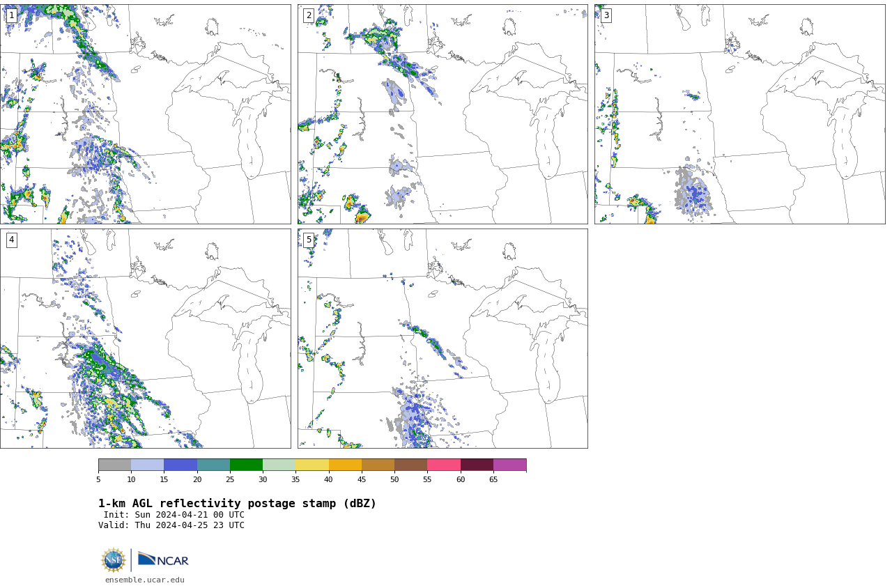Open ensemble member 1 reflectivity panel
The height and width of the screenshot is (588, 892).
tap(145, 114)
